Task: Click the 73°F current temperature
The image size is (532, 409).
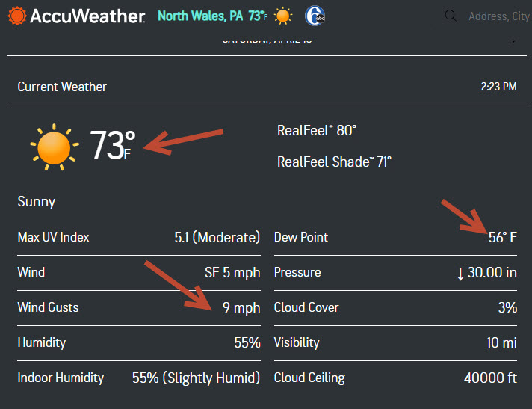Action: pos(113,145)
